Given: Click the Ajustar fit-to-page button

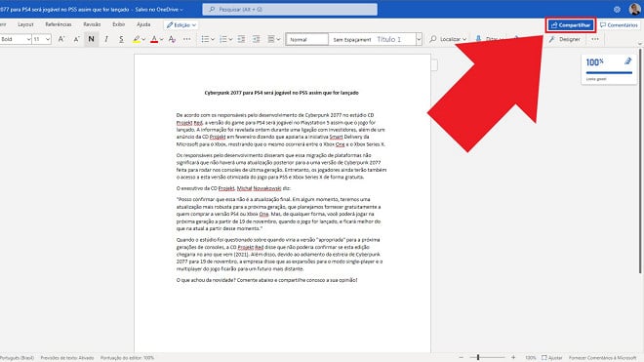Looking at the screenshot, I should [551, 358].
